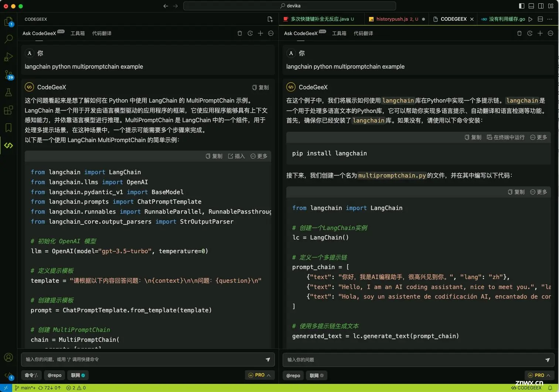Screen dimensions: 559x392
Task: Open 更多 menu on right Python code block
Action: pos(539,192)
